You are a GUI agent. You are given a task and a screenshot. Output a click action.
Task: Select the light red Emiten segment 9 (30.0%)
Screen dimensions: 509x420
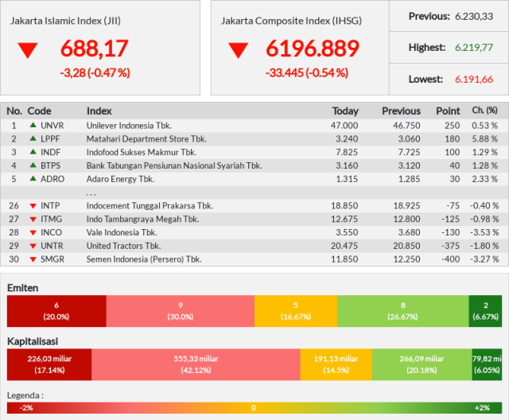181,311
